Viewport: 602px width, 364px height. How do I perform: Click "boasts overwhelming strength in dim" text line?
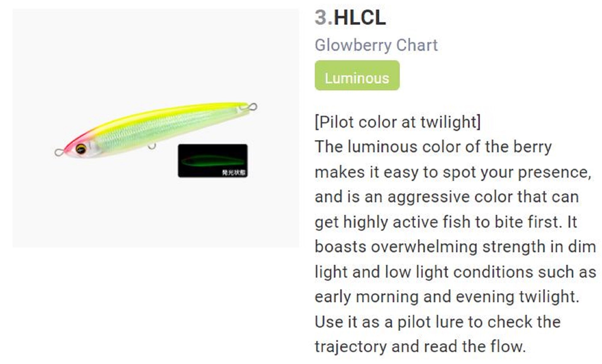pyautogui.click(x=455, y=247)
